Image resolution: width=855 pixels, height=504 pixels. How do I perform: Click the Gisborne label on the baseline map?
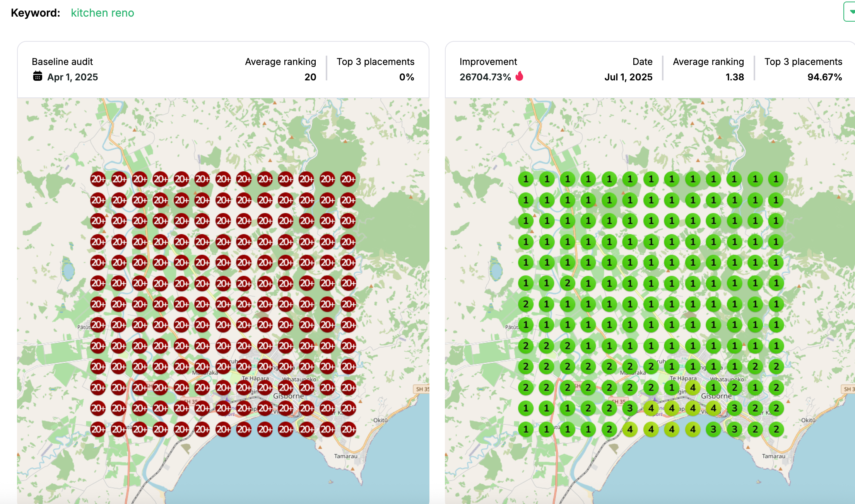coord(289,396)
